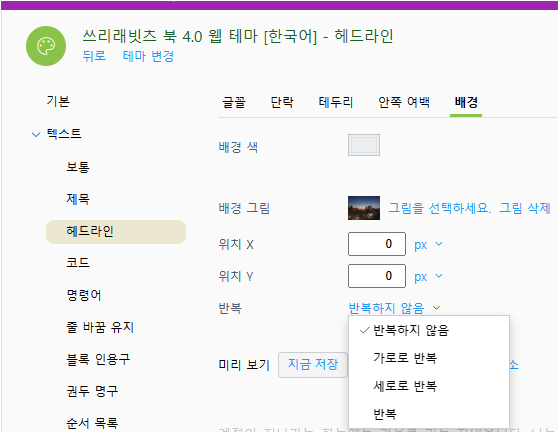
Task: Select 블록 인용구 in the sidebar
Action: [98, 359]
